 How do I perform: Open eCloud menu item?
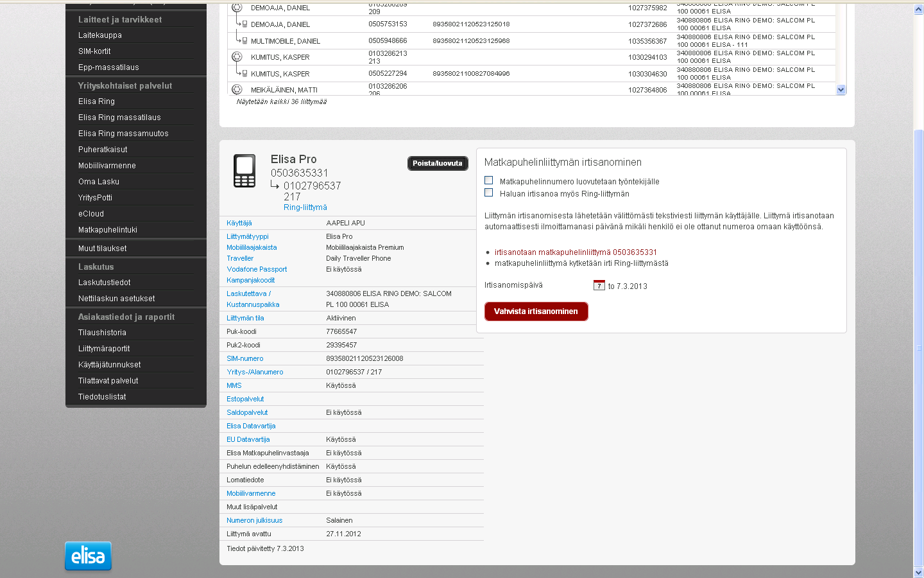click(x=91, y=214)
